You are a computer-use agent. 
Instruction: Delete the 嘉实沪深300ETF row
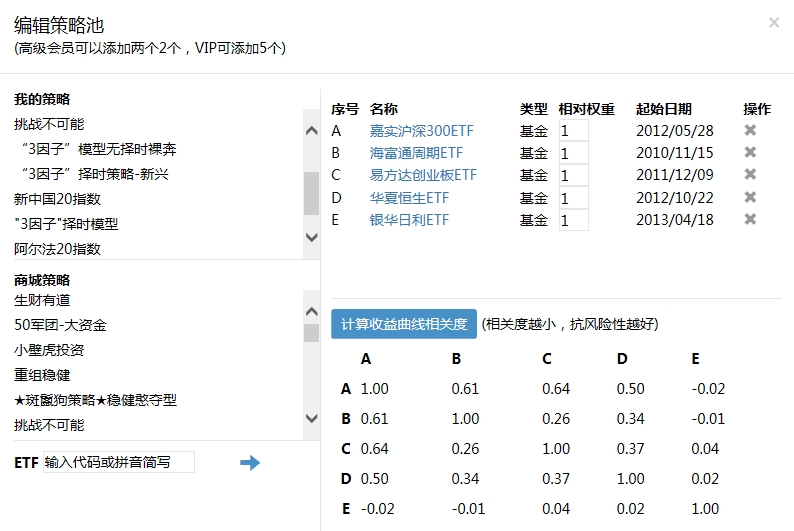[750, 131]
